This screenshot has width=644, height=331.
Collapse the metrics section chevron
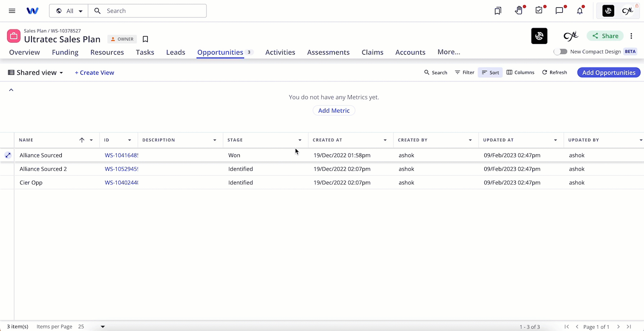coord(11,90)
